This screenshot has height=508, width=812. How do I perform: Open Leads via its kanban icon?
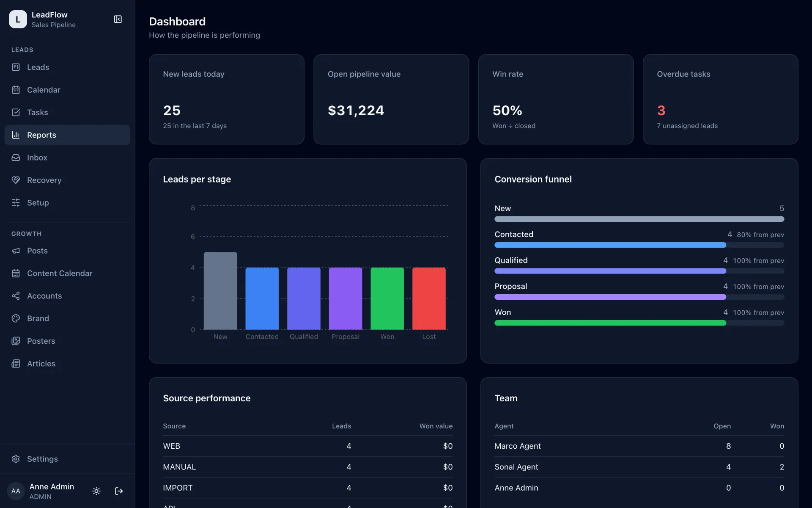click(x=16, y=67)
